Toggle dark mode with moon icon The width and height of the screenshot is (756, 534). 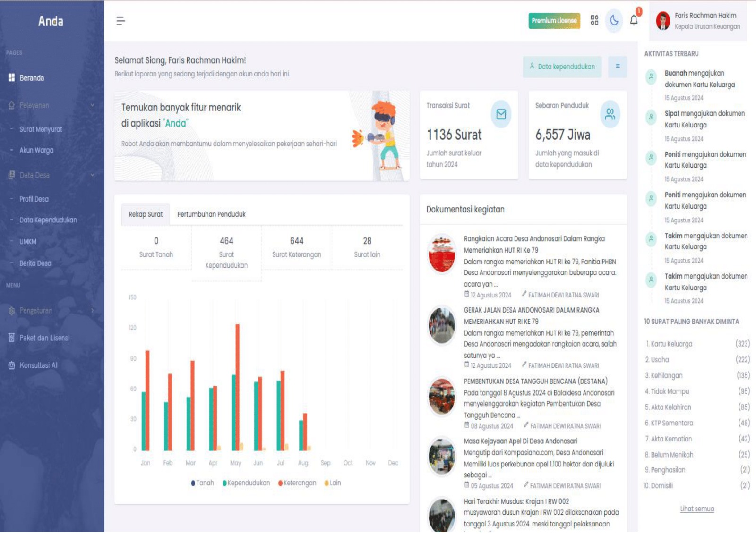pos(614,20)
